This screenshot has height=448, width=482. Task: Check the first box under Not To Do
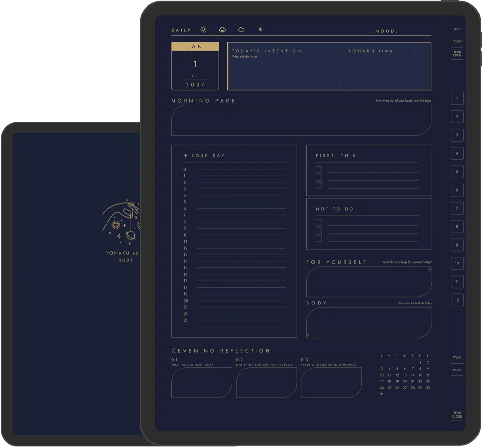(x=319, y=223)
